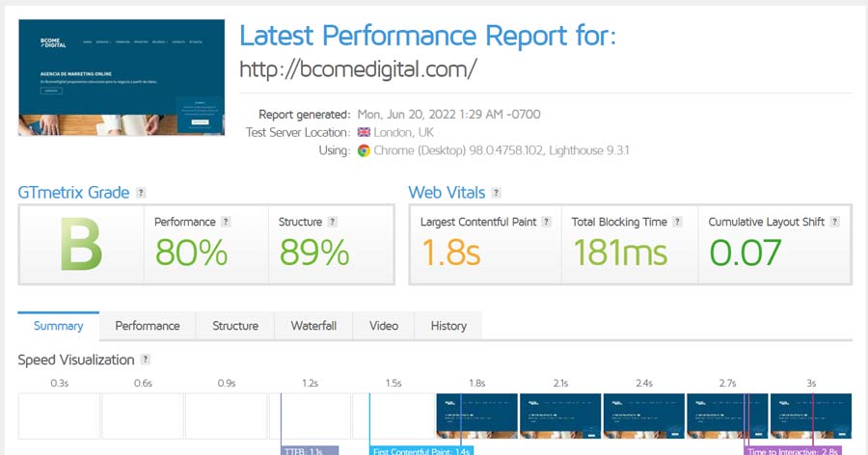The image size is (868, 455).
Task: Select the 1.8s filmstrip frame
Action: [476, 415]
